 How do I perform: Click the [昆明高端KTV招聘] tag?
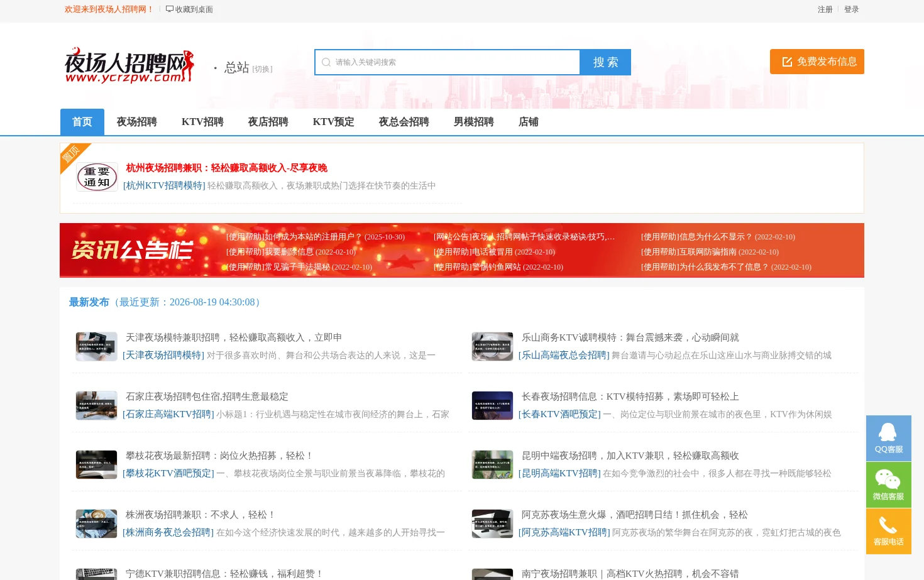(x=559, y=473)
